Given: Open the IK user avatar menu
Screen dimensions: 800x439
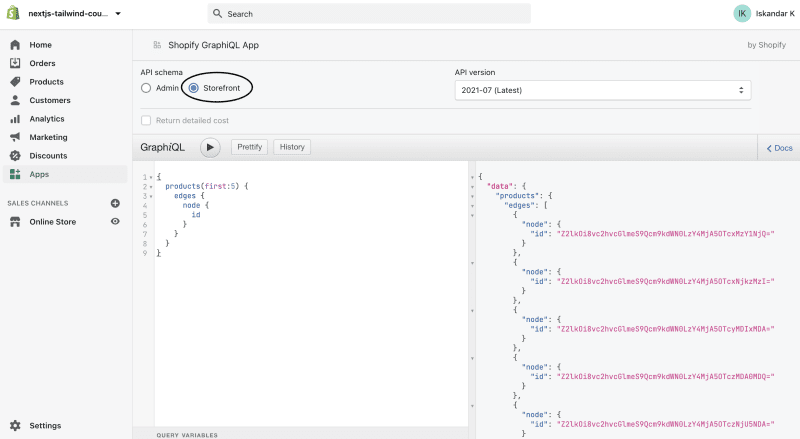Looking at the screenshot, I should point(742,14).
